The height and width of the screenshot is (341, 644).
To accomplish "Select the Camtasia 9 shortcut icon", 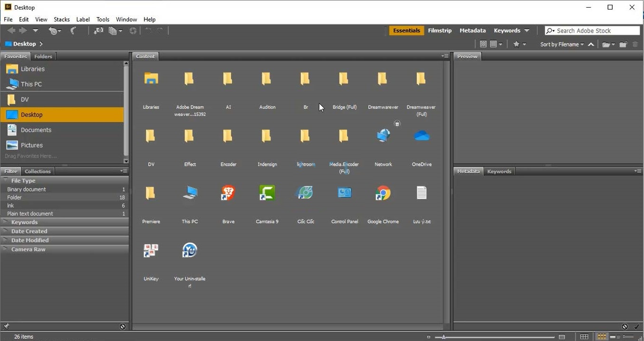I will point(267,193).
